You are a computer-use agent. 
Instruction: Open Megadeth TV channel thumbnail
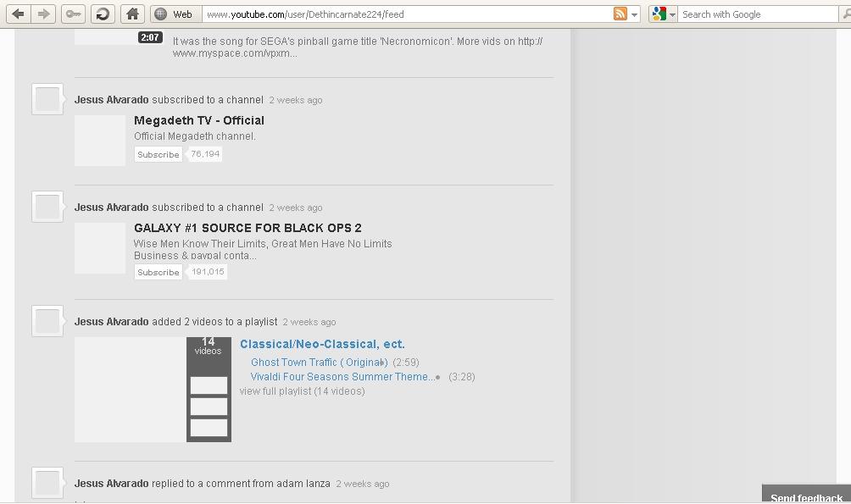(100, 141)
